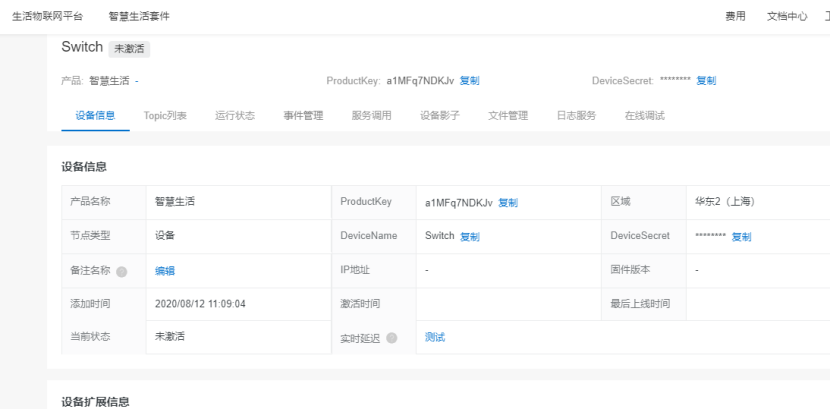Click 编辑 to edit the 备注名称
831x410 pixels.
165,271
